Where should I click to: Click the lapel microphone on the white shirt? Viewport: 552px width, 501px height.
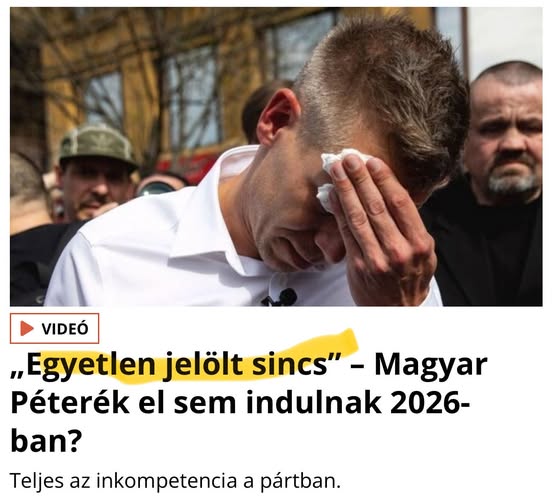click(x=280, y=298)
